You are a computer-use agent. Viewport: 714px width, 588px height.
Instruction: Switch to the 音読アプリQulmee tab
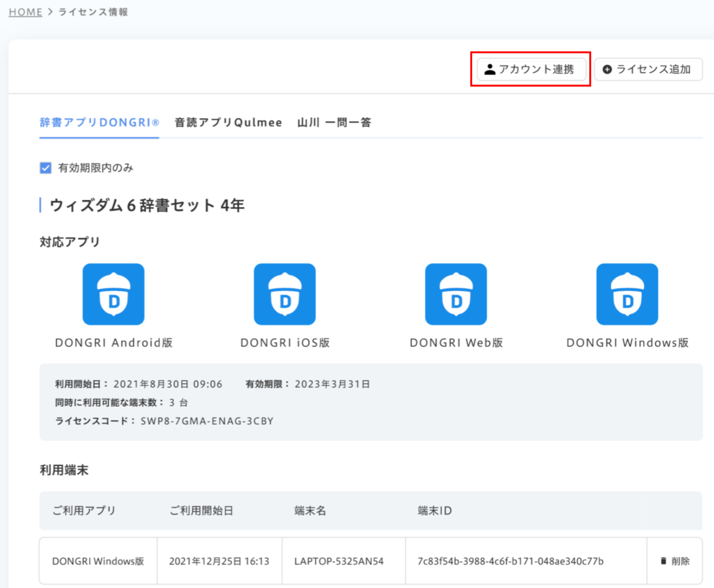tap(228, 123)
